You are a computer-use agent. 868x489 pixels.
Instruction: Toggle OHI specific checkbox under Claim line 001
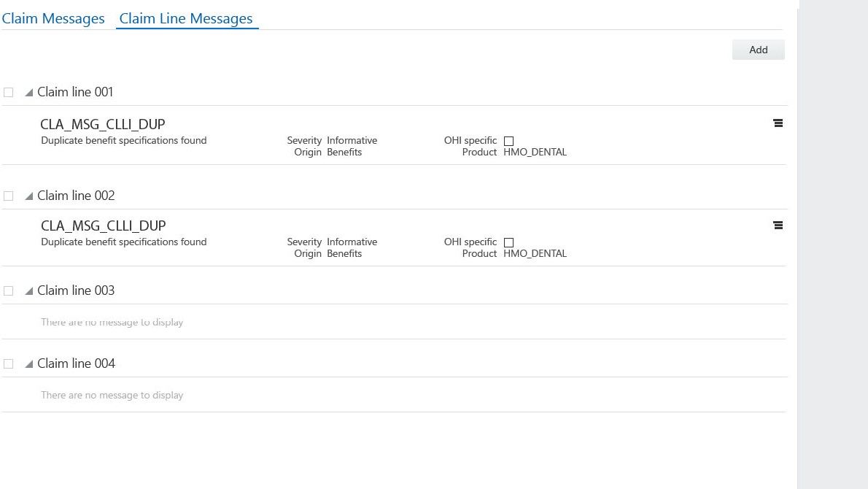tap(508, 141)
